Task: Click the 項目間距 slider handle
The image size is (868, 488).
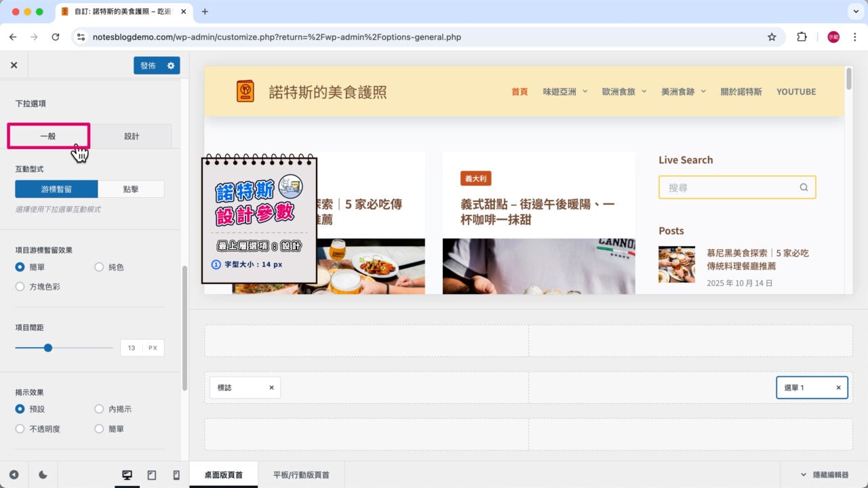Action: point(48,348)
